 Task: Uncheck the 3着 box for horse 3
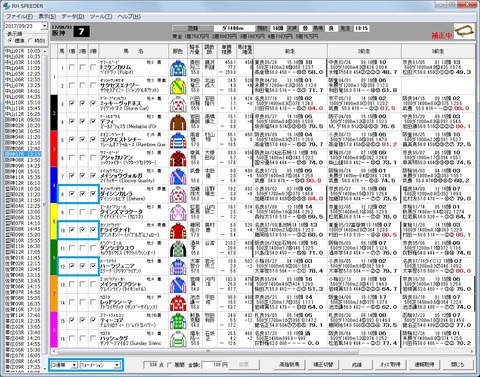[93, 104]
